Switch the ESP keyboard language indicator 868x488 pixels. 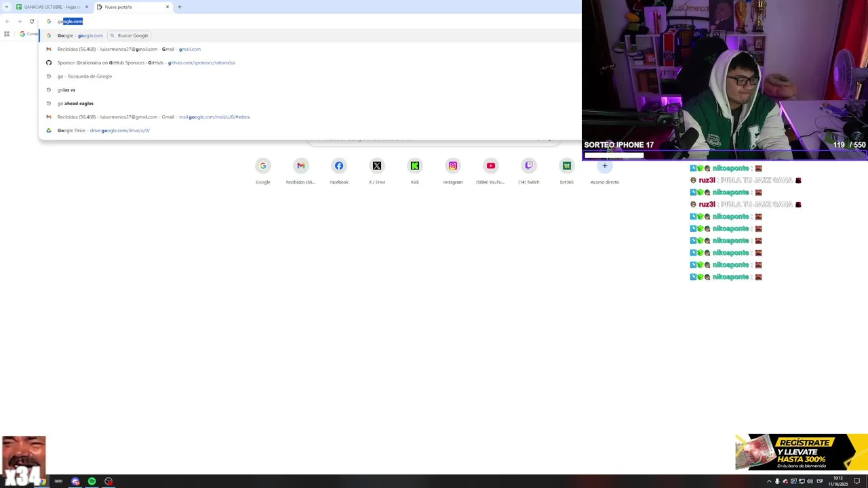[820, 481]
